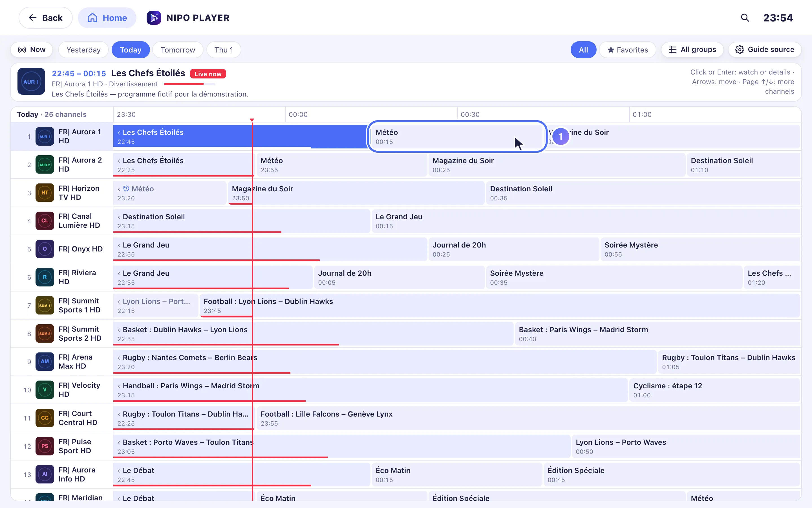The width and height of the screenshot is (812, 508).
Task: Click the Arena Max HD channel icon
Action: click(x=45, y=362)
